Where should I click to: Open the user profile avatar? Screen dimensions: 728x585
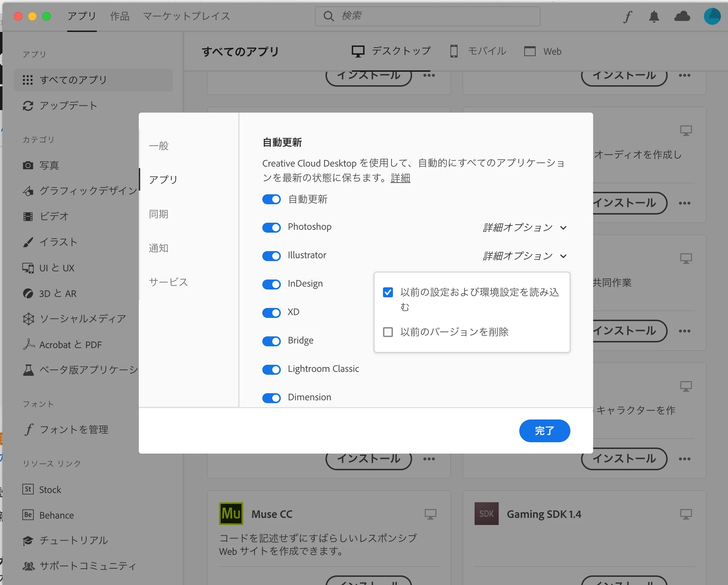click(x=712, y=16)
